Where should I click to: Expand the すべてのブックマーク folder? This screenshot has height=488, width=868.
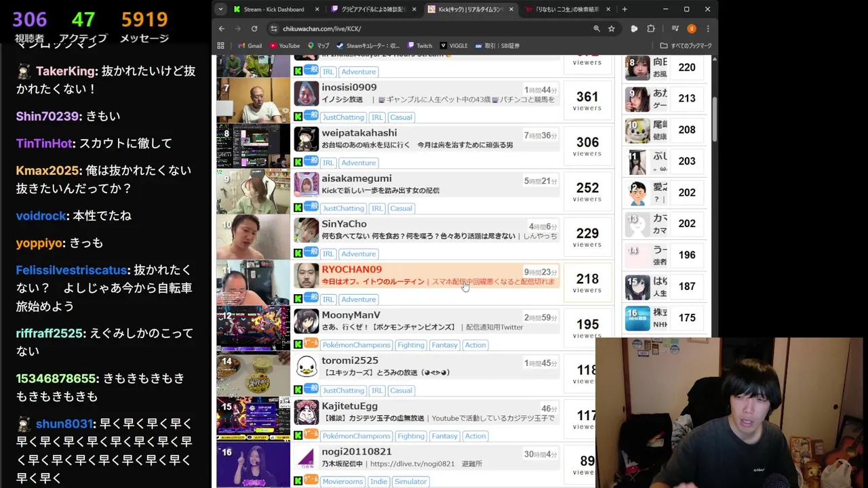tap(686, 45)
